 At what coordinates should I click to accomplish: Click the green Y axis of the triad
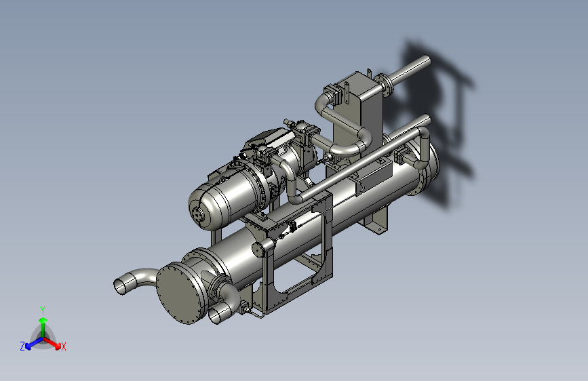43,327
